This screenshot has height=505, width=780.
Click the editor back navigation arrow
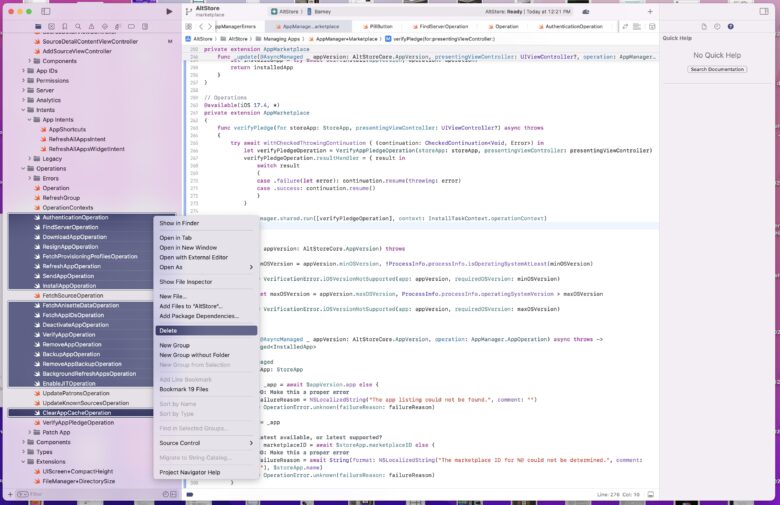202,26
